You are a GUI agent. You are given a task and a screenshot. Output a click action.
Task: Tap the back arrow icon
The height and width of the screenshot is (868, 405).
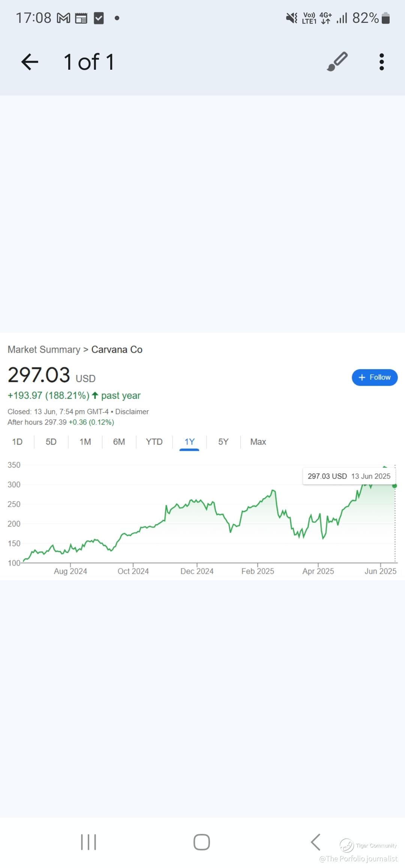point(30,62)
